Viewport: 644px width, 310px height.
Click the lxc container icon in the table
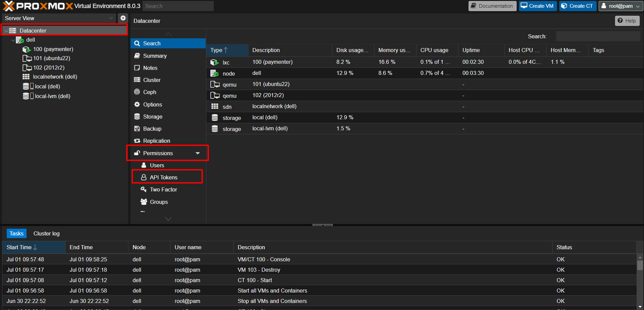(214, 62)
